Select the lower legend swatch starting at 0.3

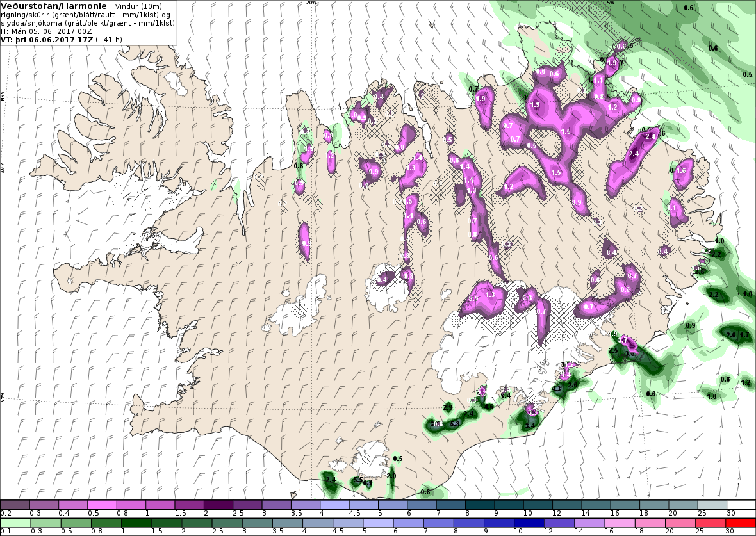(45, 523)
